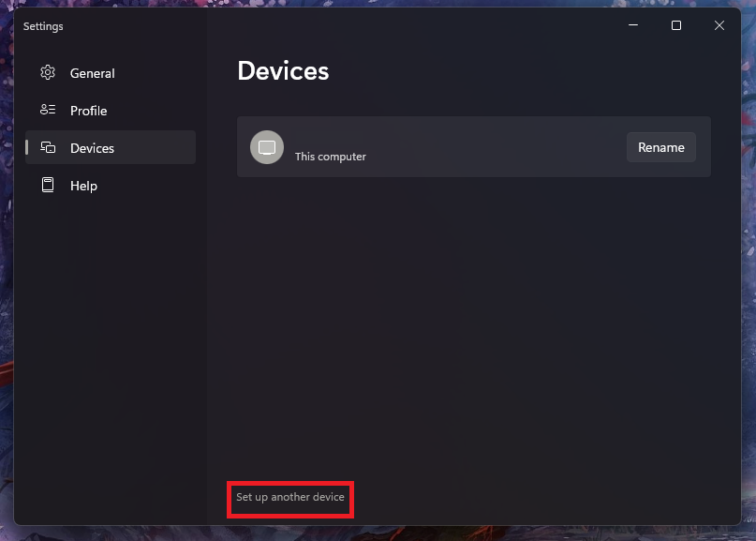Close the Settings window
The image size is (756, 541).
point(719,26)
